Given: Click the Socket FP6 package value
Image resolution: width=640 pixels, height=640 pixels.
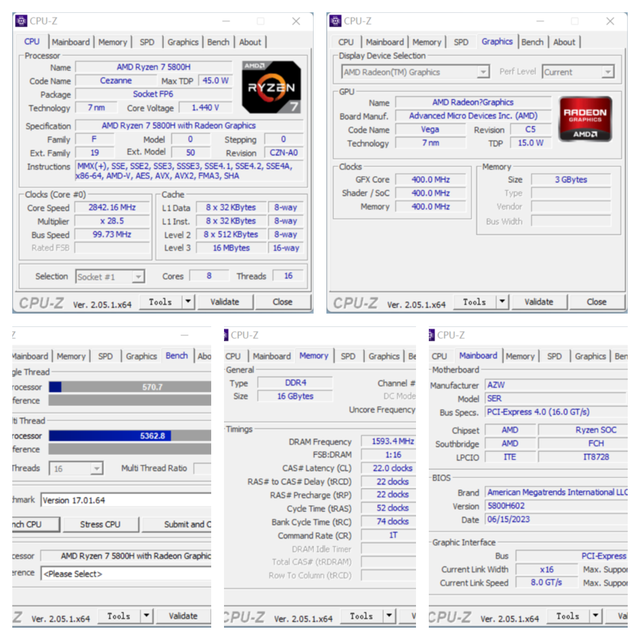Looking at the screenshot, I should [153, 94].
